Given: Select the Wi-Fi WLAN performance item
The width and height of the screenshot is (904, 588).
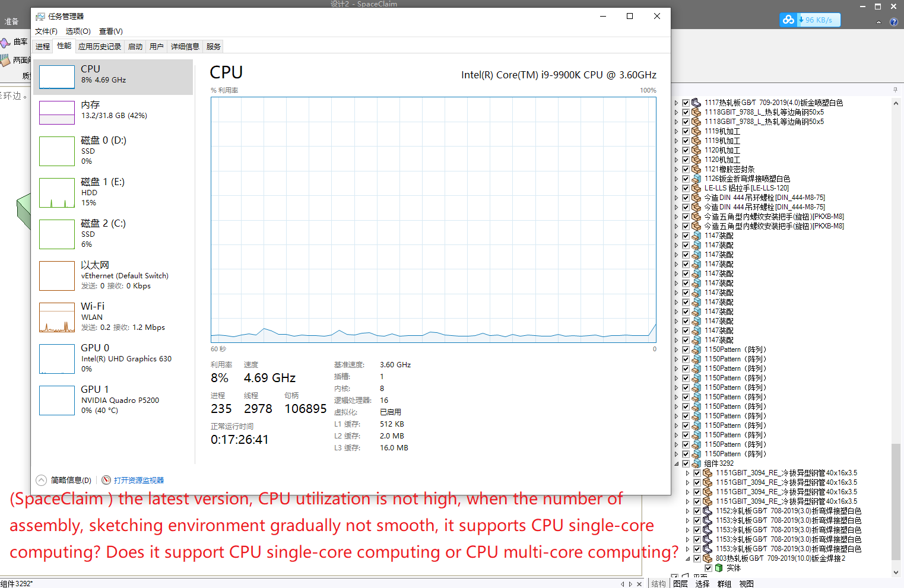Looking at the screenshot, I should point(113,317).
